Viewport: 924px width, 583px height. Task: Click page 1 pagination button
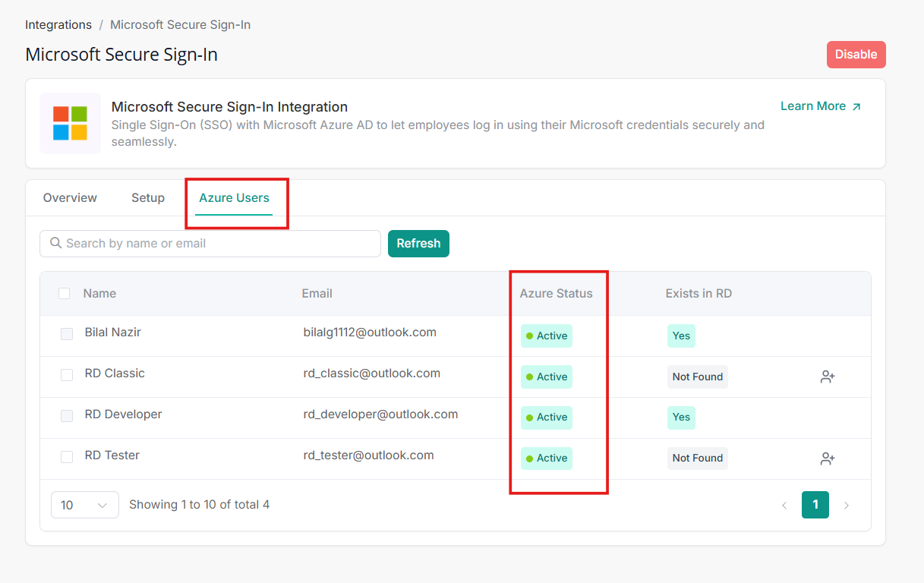[815, 505]
